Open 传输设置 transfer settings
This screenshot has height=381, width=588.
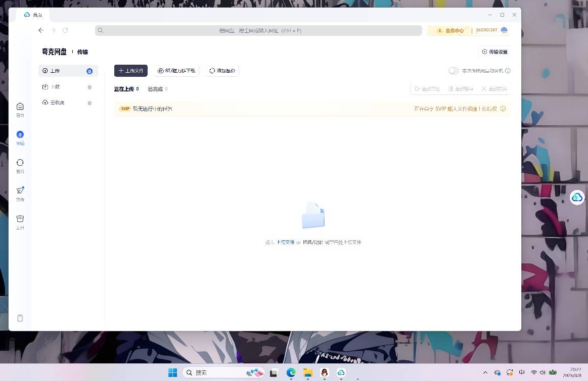coord(494,52)
